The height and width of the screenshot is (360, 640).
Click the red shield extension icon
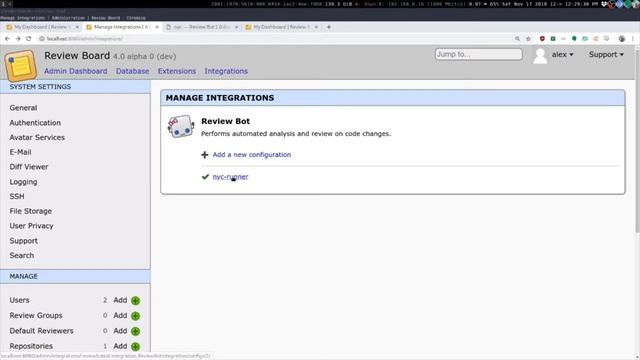click(542, 39)
